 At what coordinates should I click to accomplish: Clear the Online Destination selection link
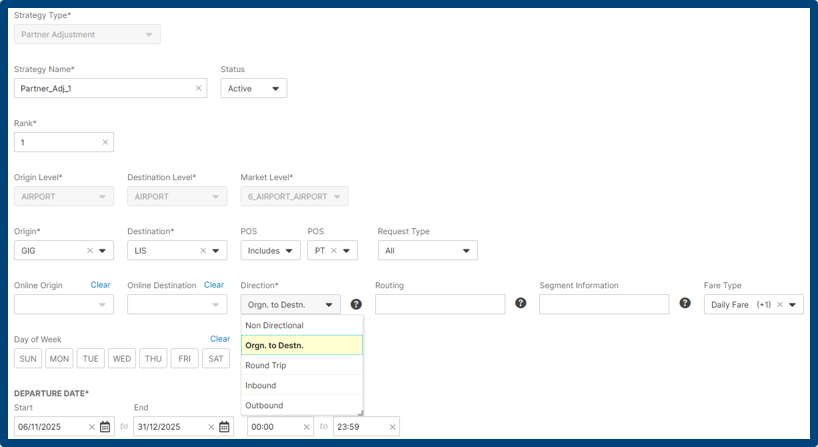click(x=214, y=285)
